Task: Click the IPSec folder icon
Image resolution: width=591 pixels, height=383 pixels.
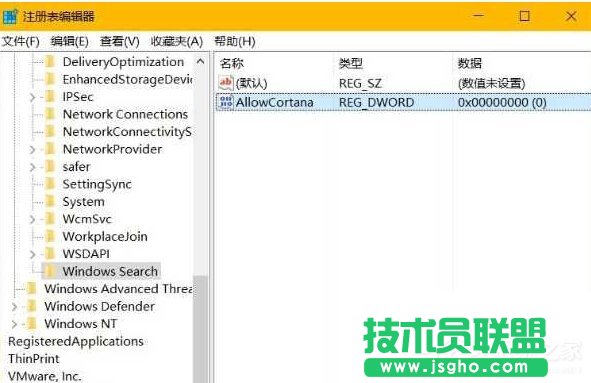Action: point(50,97)
